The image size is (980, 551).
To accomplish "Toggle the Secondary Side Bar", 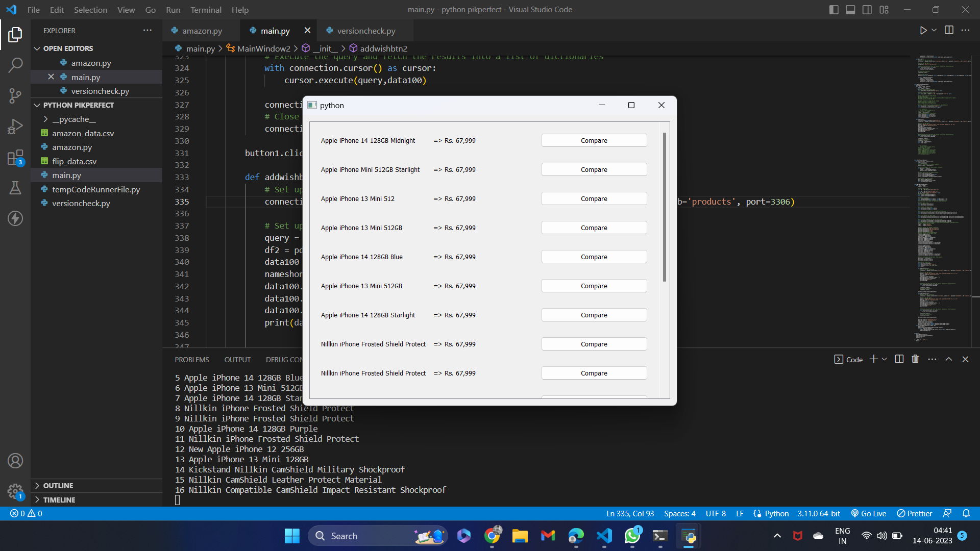I will (x=867, y=9).
